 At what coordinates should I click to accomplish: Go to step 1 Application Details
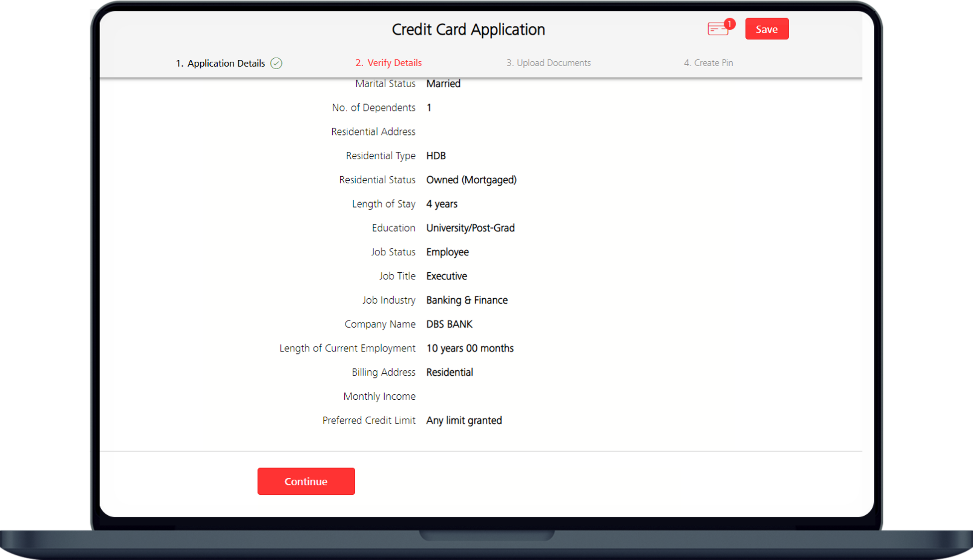coord(221,63)
